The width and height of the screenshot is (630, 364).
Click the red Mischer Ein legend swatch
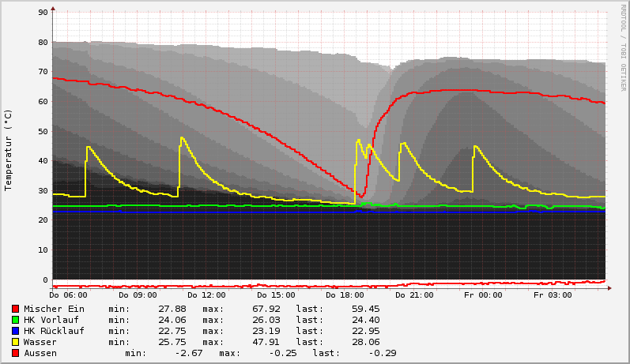click(15, 309)
